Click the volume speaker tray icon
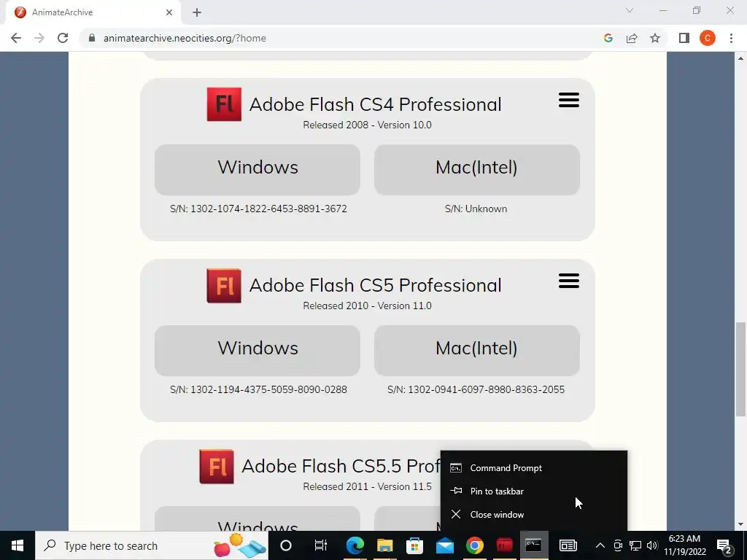The image size is (747, 560). pos(652,545)
